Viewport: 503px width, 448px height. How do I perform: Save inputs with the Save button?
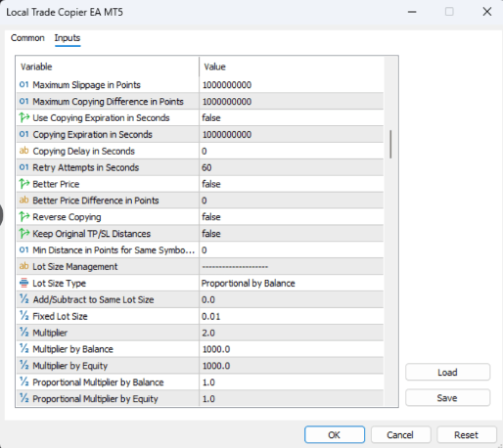447,398
